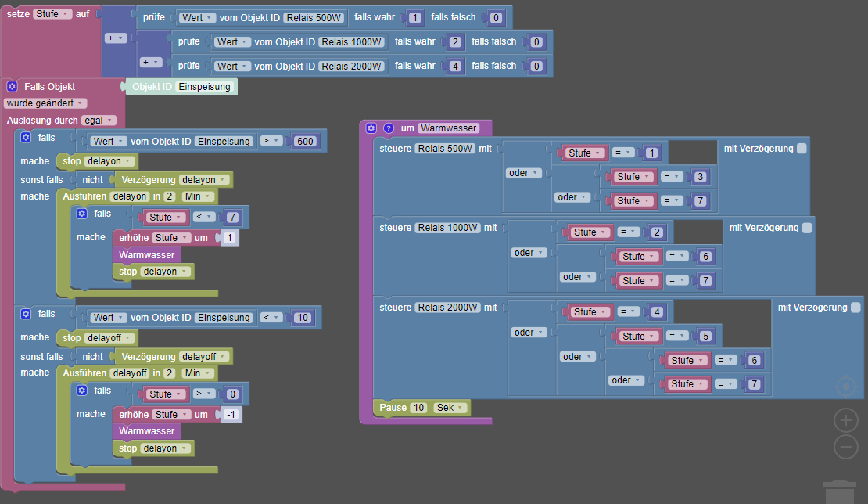The height and width of the screenshot is (504, 868).
Task: Click gear icon of falls Stufe < 7 block
Action: [x=82, y=214]
